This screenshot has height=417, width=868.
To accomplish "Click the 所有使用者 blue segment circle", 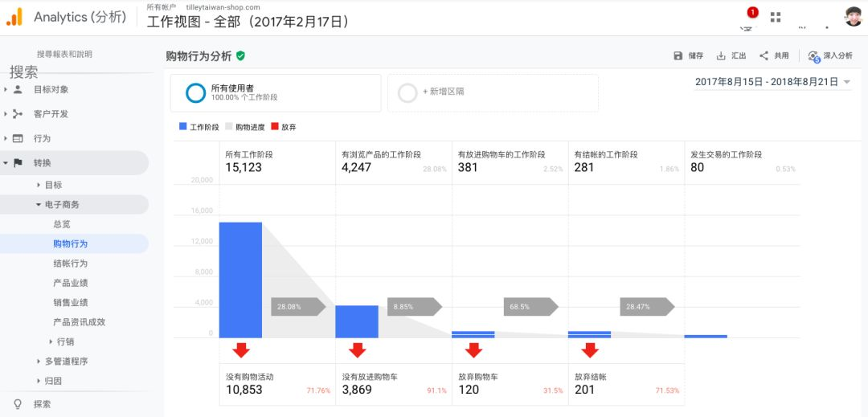I will [195, 93].
